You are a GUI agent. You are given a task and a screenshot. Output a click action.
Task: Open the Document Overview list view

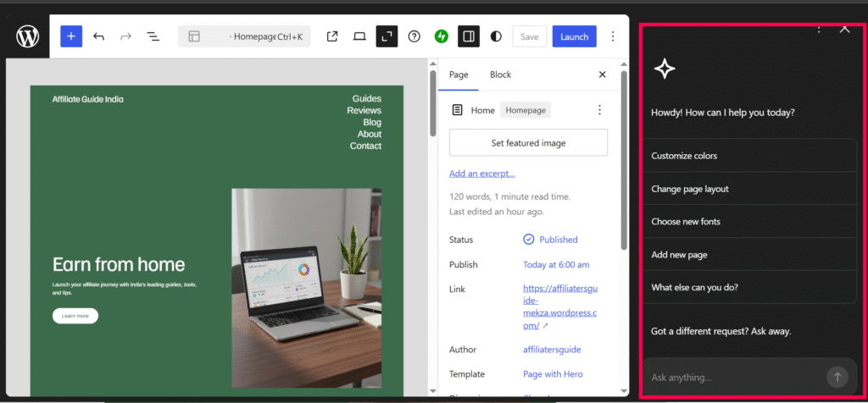[x=153, y=36]
